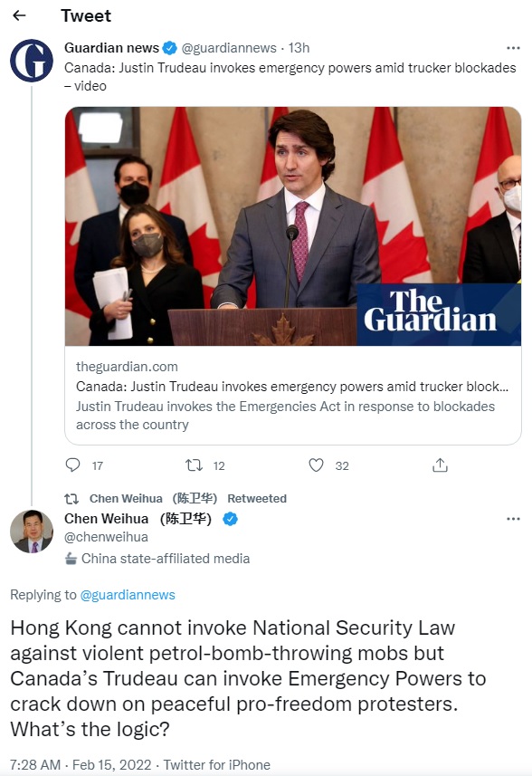Click the @chenweihua handle
532x776 pixels.
click(106, 537)
